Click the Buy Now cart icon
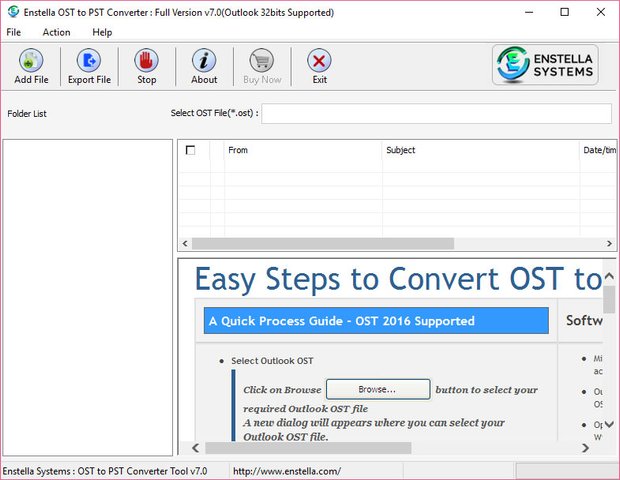The width and height of the screenshot is (620, 480). (262, 60)
